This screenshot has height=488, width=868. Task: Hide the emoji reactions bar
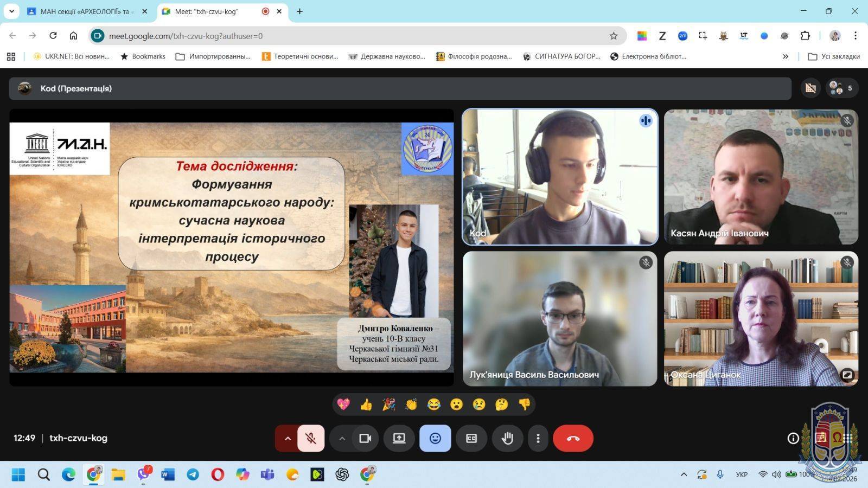click(435, 438)
